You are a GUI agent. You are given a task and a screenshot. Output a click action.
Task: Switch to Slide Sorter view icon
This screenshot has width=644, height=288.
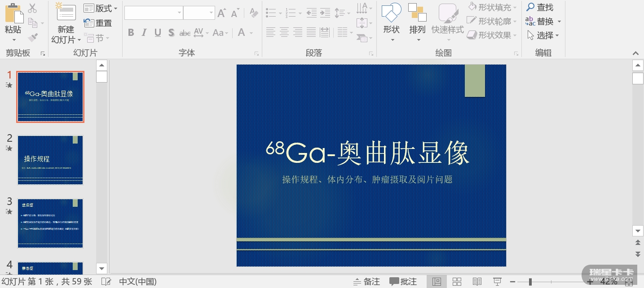point(457,282)
